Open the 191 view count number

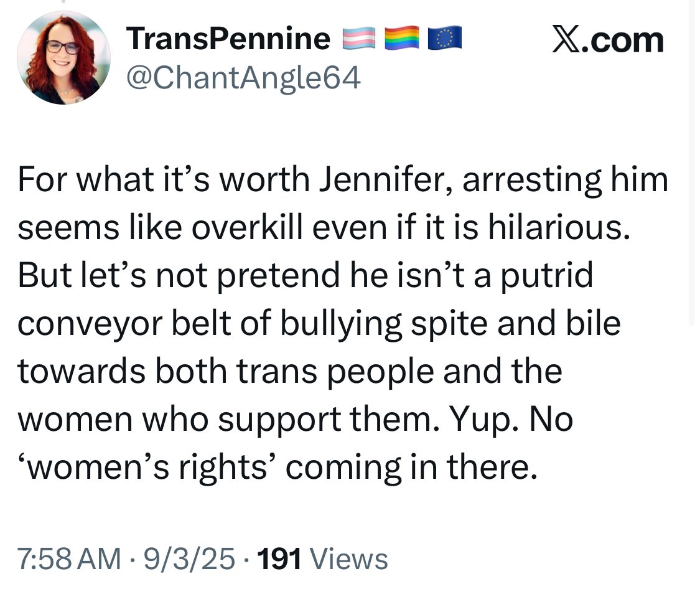point(279,558)
